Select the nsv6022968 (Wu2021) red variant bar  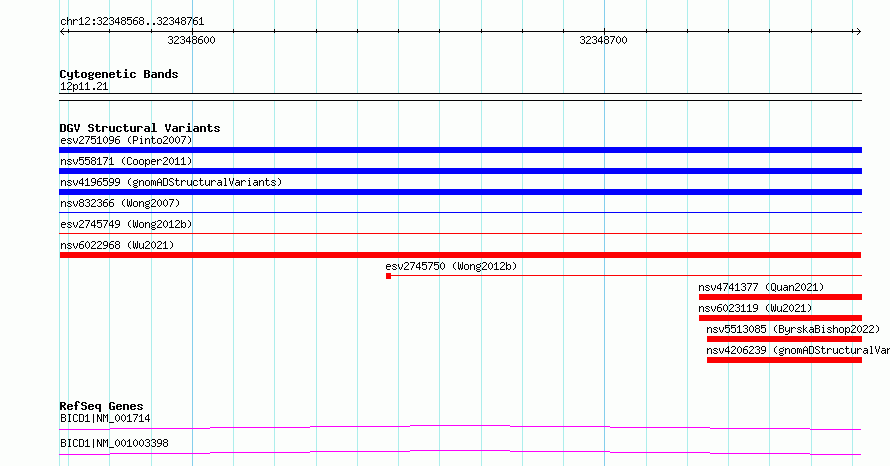(x=460, y=255)
